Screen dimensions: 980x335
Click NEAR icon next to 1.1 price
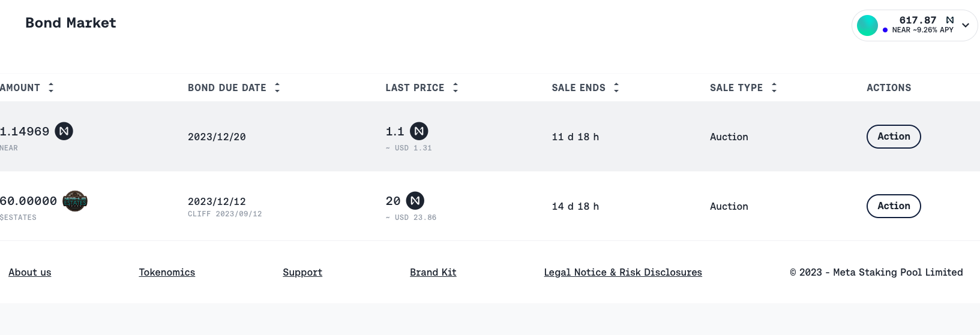(x=419, y=131)
